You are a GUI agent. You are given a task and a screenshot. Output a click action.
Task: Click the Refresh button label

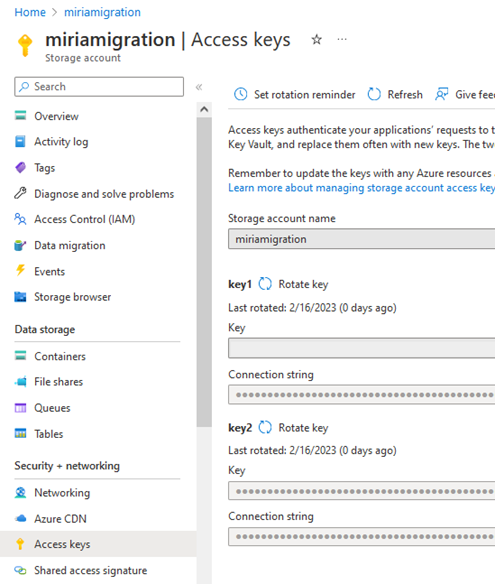(405, 95)
